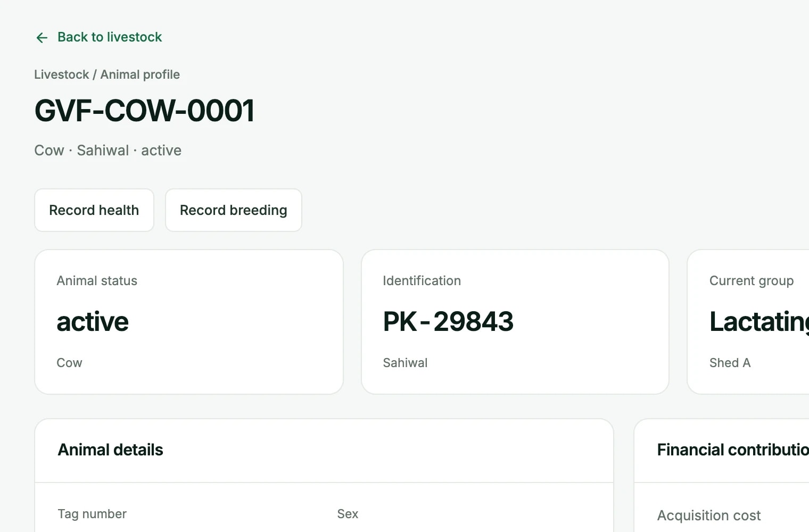Screen dimensions: 809x532
Task: Open the Back to livestock link
Action: tap(98, 37)
